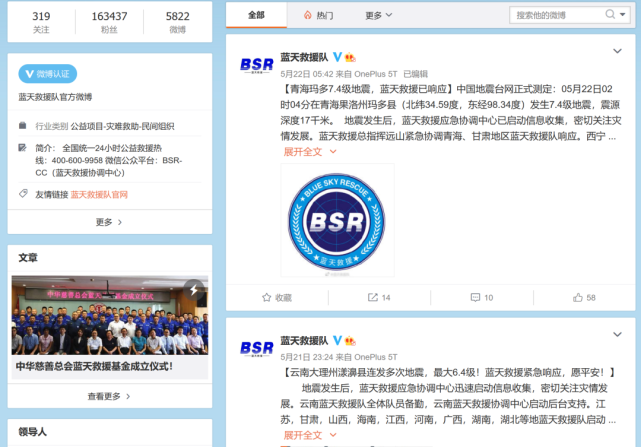Image resolution: width=641 pixels, height=447 pixels.
Task: Click the 收藏 star icon
Action: [x=267, y=297]
